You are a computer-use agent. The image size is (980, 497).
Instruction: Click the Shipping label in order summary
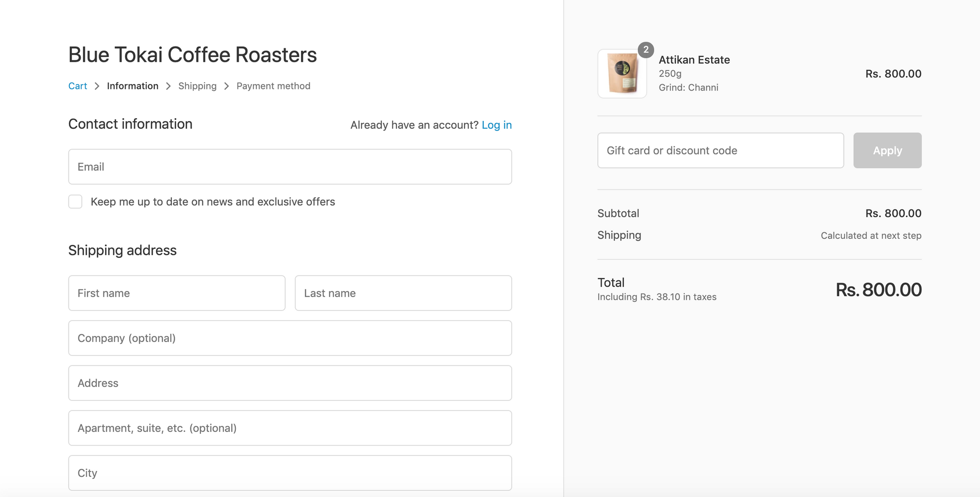pos(619,235)
